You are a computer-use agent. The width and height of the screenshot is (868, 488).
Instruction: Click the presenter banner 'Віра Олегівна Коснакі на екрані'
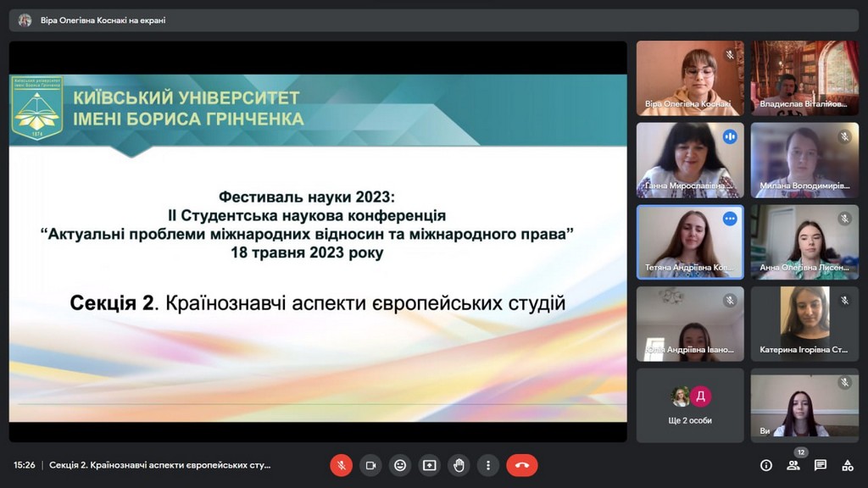click(x=103, y=20)
